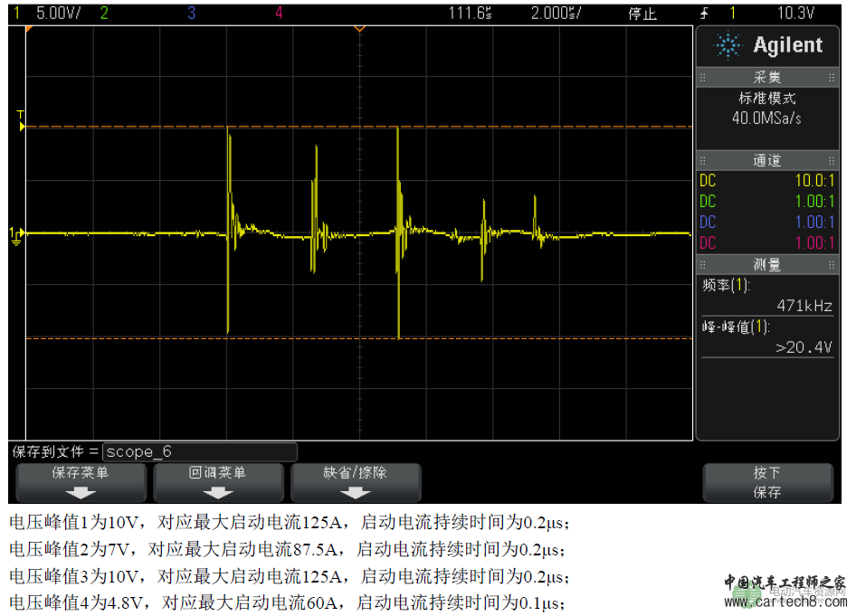Click the 测量 panel header

point(766,264)
